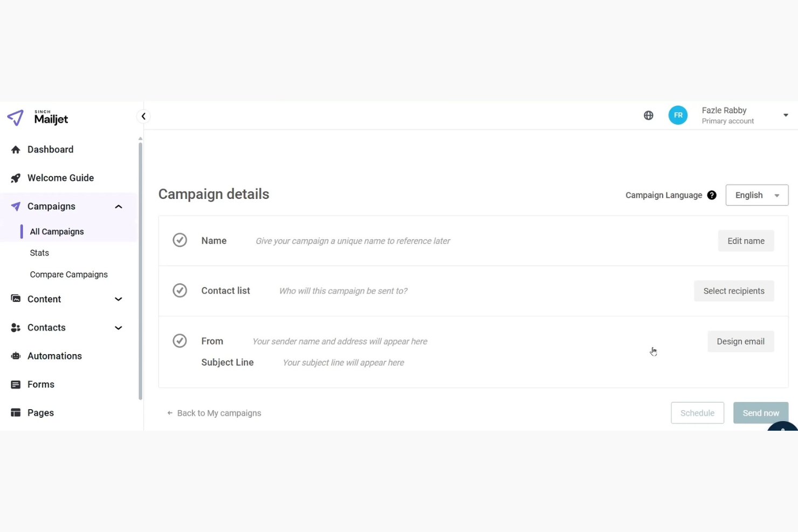The width and height of the screenshot is (798, 532).
Task: Select the Welcome Guide rocket icon
Action: (16, 177)
